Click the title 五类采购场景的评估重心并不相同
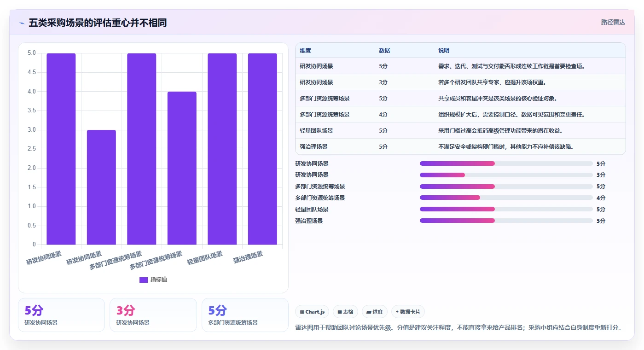The width and height of the screenshot is (644, 350). tap(98, 23)
